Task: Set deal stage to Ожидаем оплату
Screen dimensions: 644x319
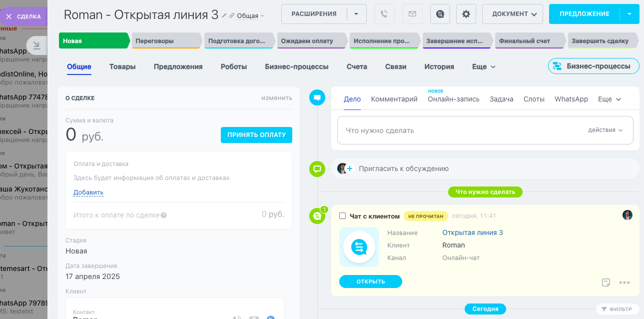Action: click(x=312, y=41)
